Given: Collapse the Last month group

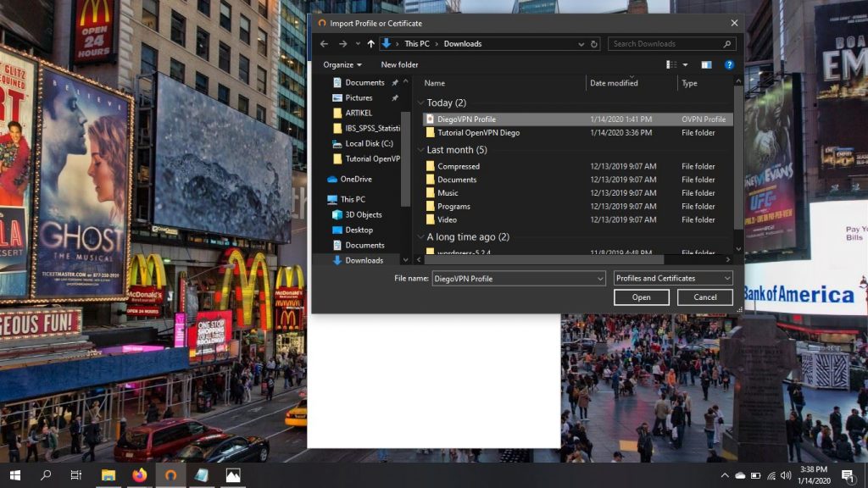Looking at the screenshot, I should click(421, 150).
